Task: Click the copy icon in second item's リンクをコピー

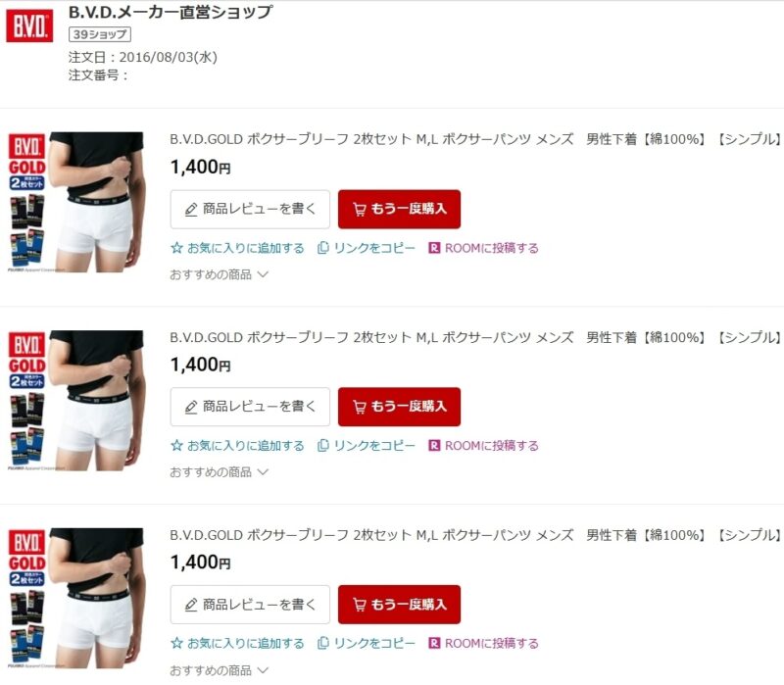Action: click(x=323, y=446)
